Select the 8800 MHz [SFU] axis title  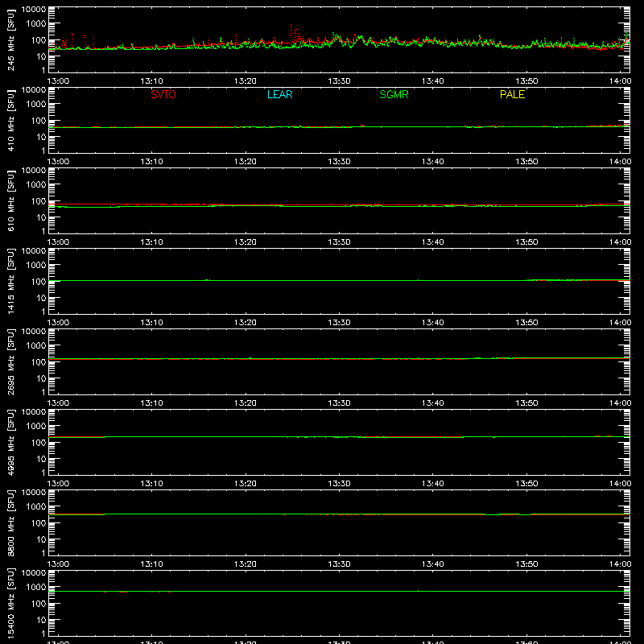10,522
